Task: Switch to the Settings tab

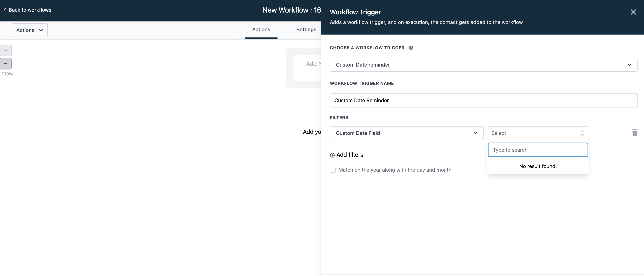Action: pyautogui.click(x=306, y=29)
